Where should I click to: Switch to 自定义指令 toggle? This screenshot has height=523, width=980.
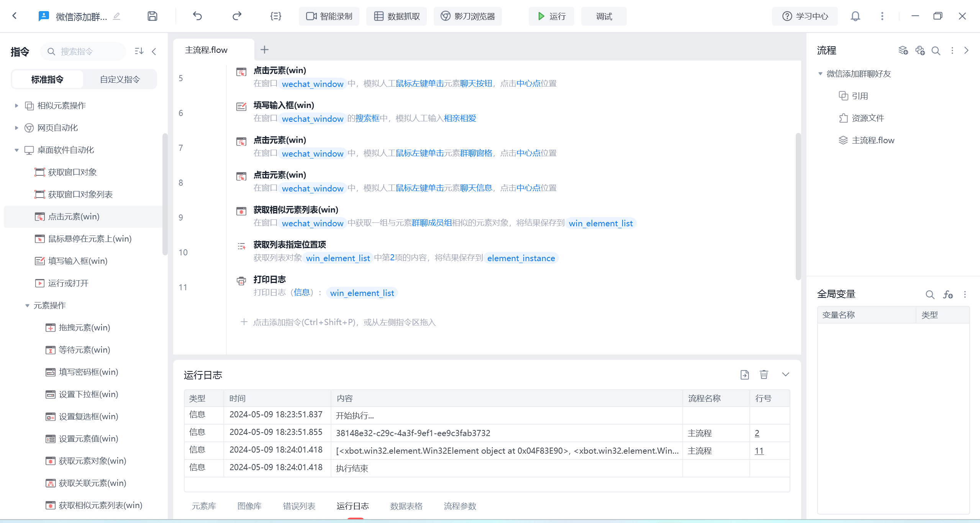click(x=120, y=79)
